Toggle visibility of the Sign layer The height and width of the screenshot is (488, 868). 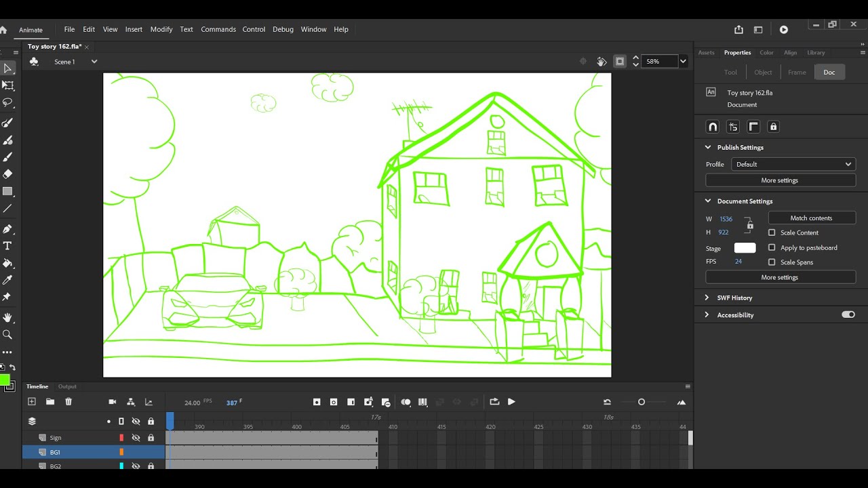pos(136,438)
